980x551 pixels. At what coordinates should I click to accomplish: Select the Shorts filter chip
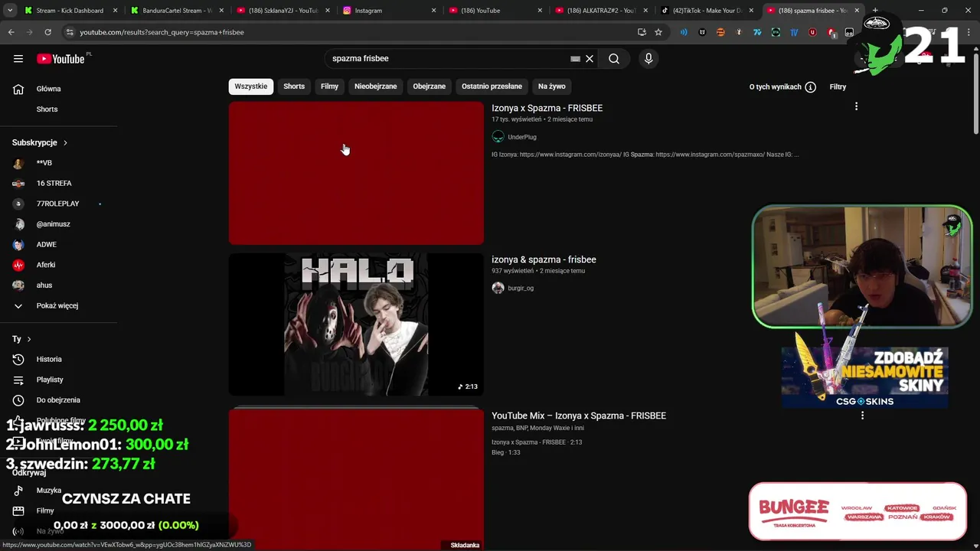[294, 86]
